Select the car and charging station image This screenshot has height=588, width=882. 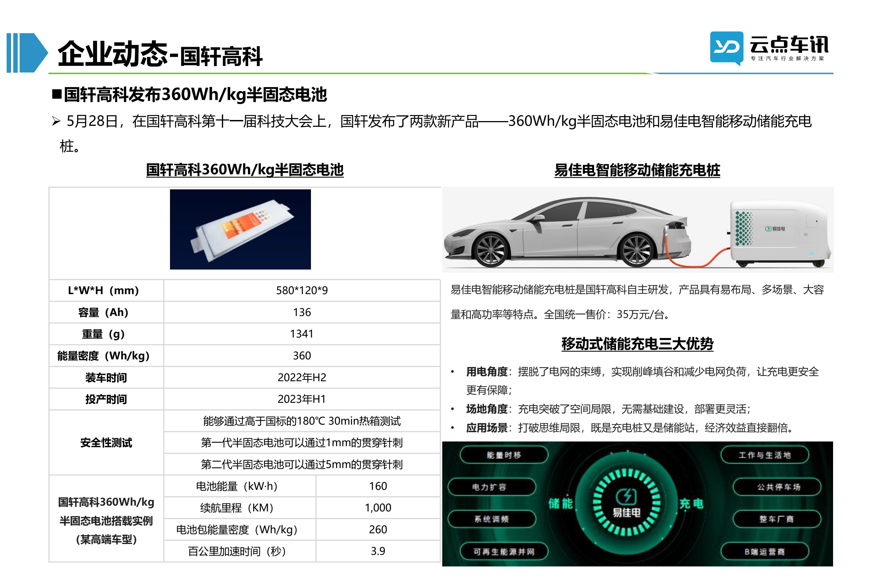click(x=638, y=229)
